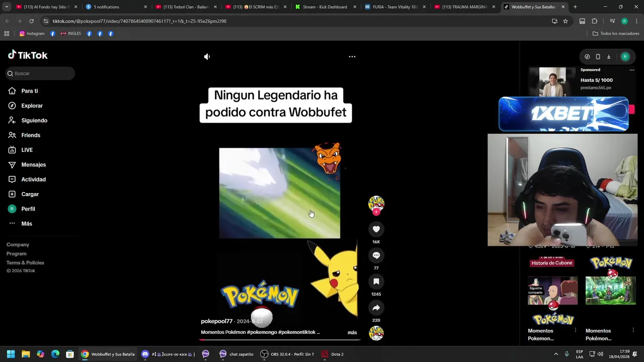Switch to the Stream - Kick Dashboard tab
The image size is (644, 362).
(x=325, y=7)
